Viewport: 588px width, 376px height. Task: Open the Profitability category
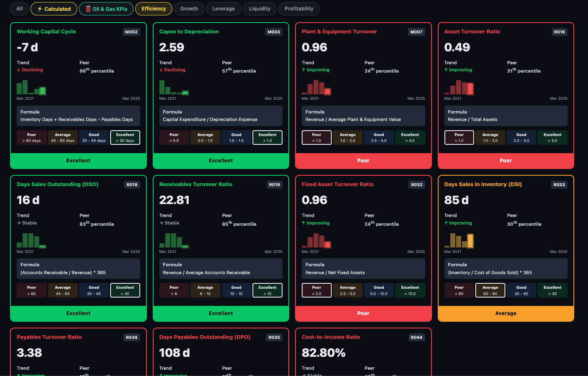[299, 9]
